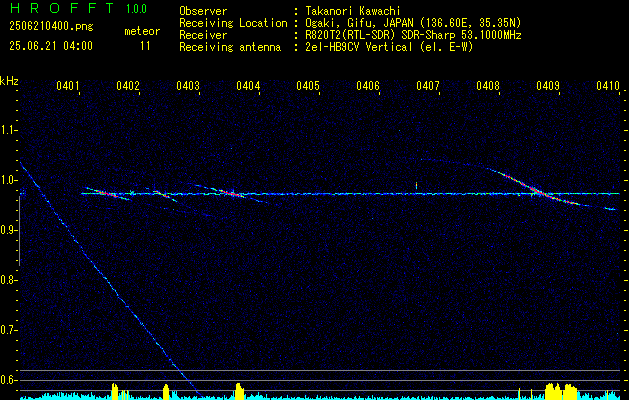629x400 pixels.
Task: Click the Receiving Location label
Action: pyautogui.click(x=233, y=23)
